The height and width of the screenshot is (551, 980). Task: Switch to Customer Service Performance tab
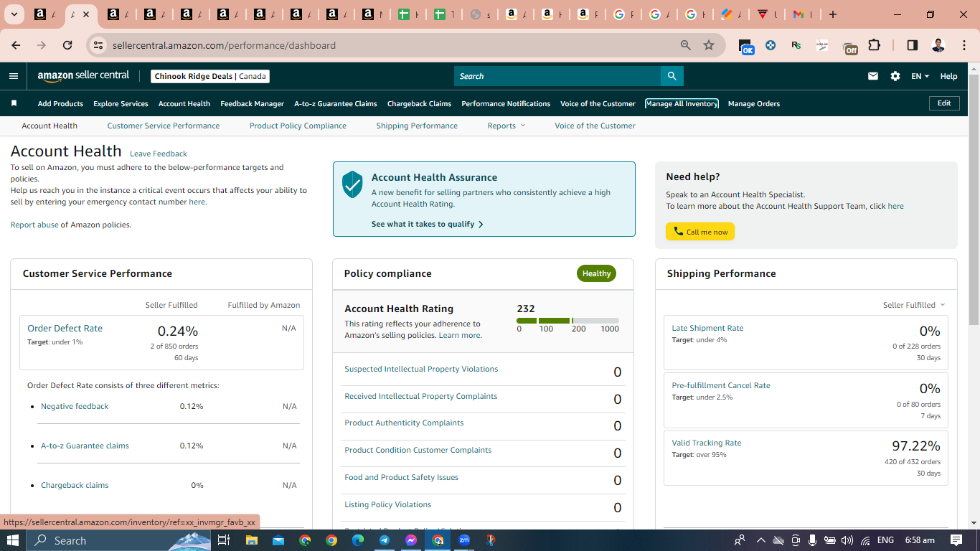[164, 126]
